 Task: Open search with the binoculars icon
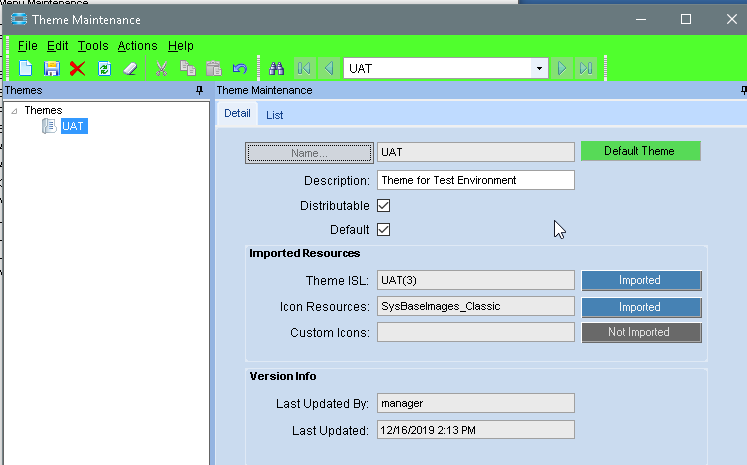pos(276,69)
